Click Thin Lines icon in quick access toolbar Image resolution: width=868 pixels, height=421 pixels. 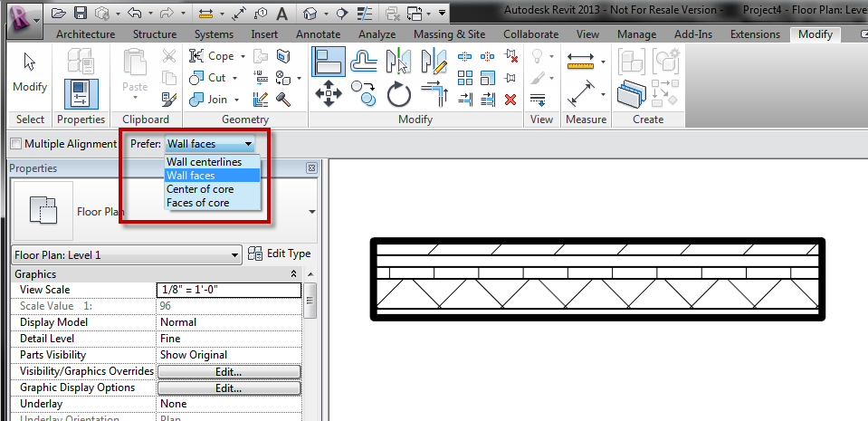(x=362, y=13)
